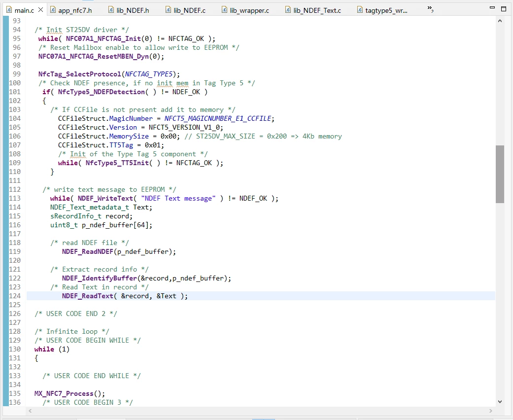
Task: Select the lib_NDEF.c editor tab
Action: pyautogui.click(x=185, y=10)
